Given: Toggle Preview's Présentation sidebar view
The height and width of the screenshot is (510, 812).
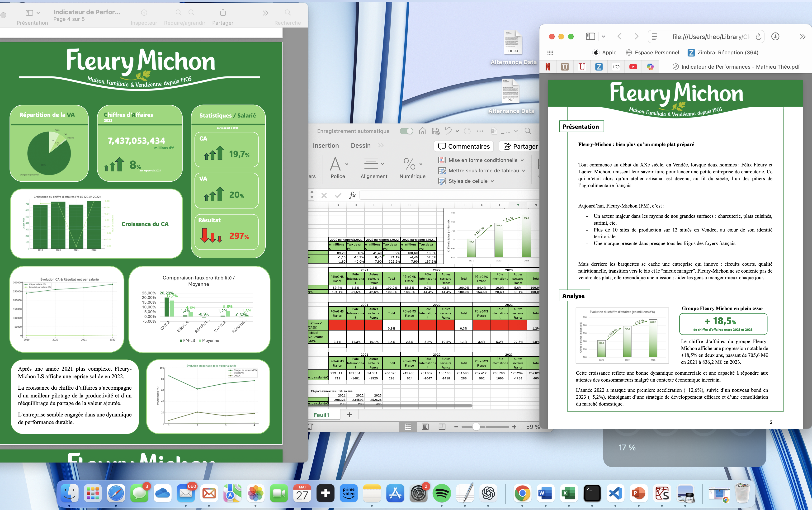Looking at the screenshot, I should click(29, 13).
